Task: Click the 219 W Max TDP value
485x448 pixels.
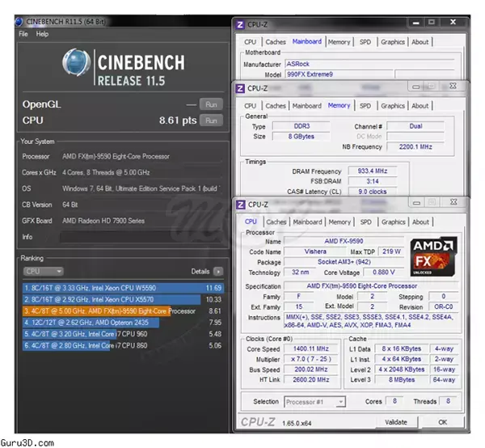Action: pyautogui.click(x=391, y=251)
